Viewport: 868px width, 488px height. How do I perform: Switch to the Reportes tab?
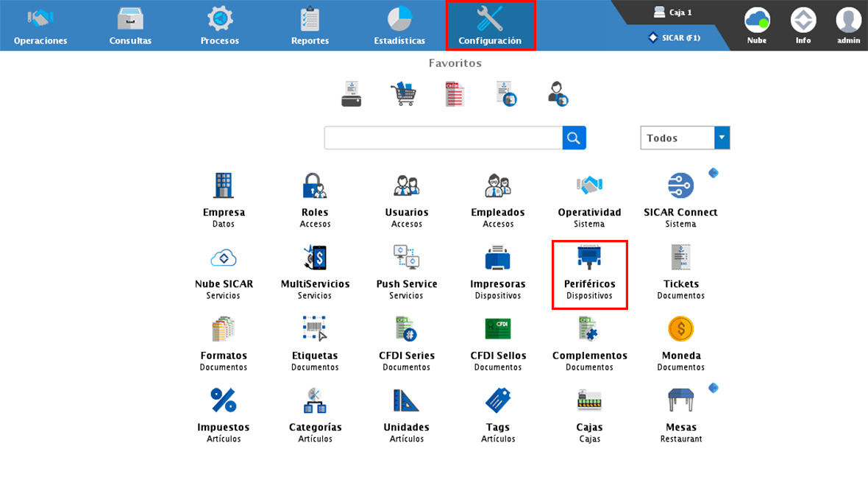point(310,26)
